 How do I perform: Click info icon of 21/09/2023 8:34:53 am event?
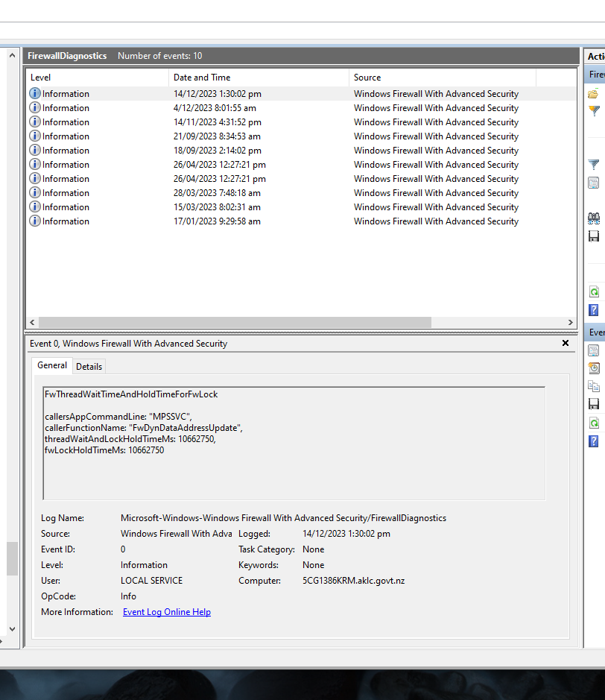[35, 136]
